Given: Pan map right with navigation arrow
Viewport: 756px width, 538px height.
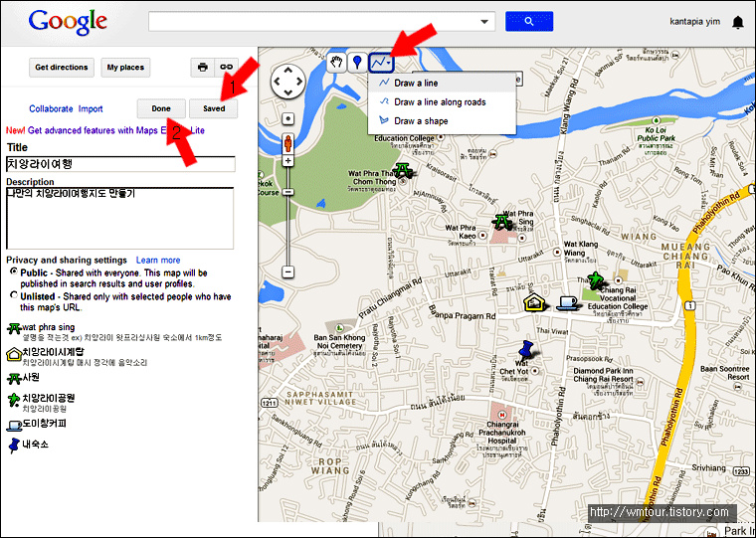Looking at the screenshot, I should coord(298,82).
